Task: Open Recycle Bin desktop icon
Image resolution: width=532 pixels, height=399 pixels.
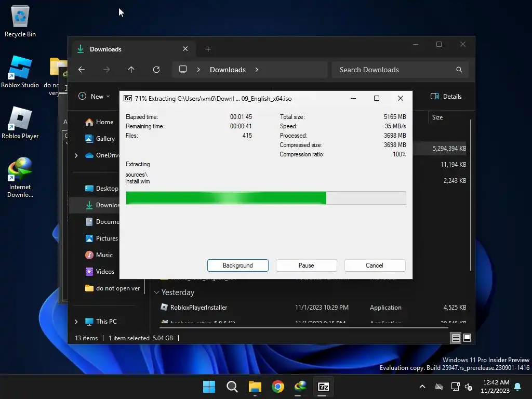Action: (x=20, y=21)
